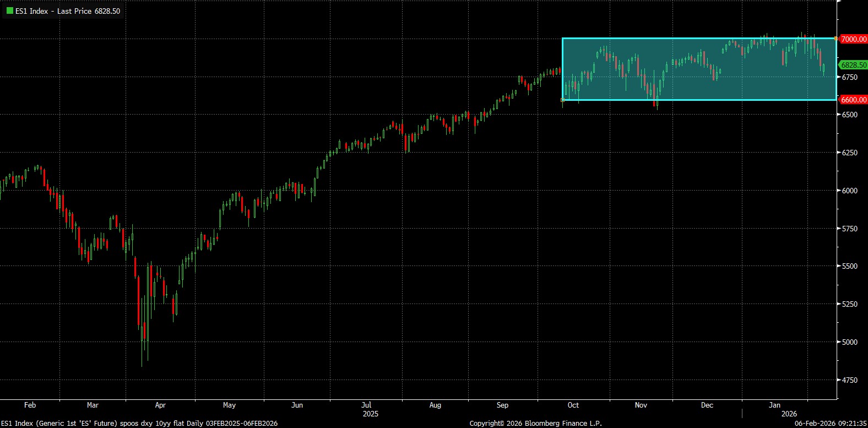
Task: Click the 6750 y-axis tick label
Action: 849,77
